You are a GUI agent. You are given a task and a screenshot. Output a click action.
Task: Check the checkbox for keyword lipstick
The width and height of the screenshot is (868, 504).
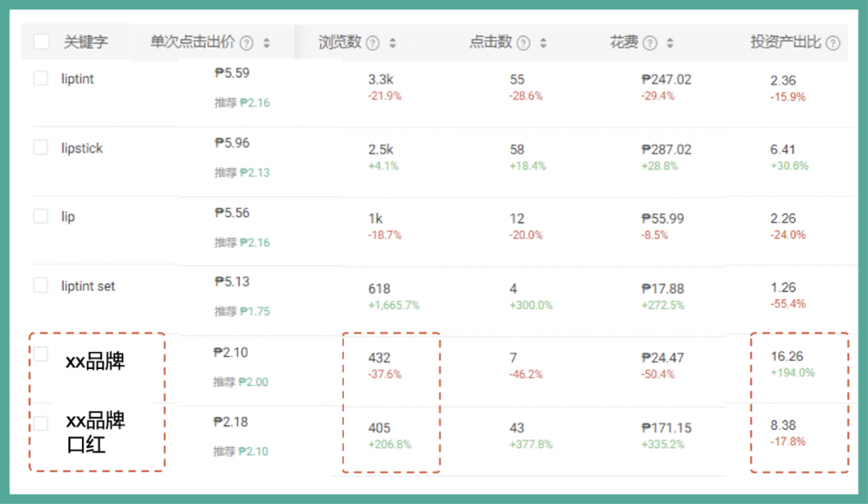(41, 147)
